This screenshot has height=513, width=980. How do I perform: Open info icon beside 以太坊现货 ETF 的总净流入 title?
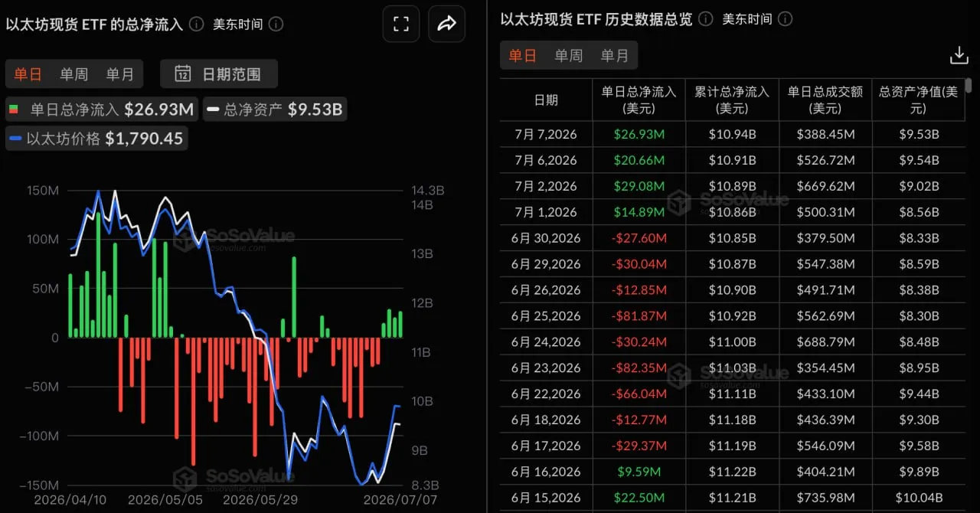[196, 24]
